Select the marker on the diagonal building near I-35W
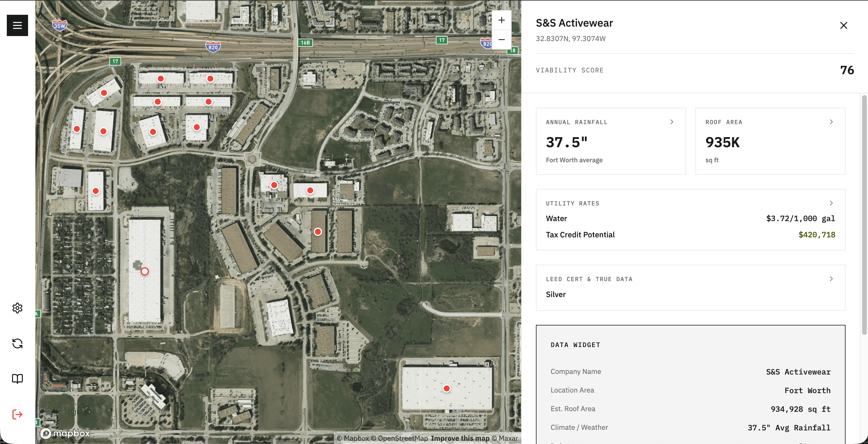The image size is (868, 444). pos(104,93)
